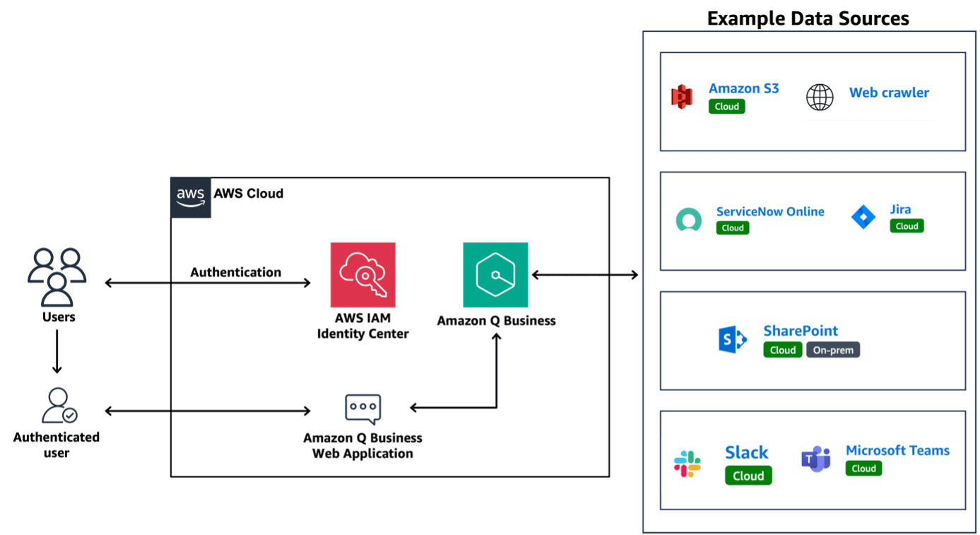Select the Slack logo icon
The width and height of the screenshot is (980, 535).
(x=687, y=464)
